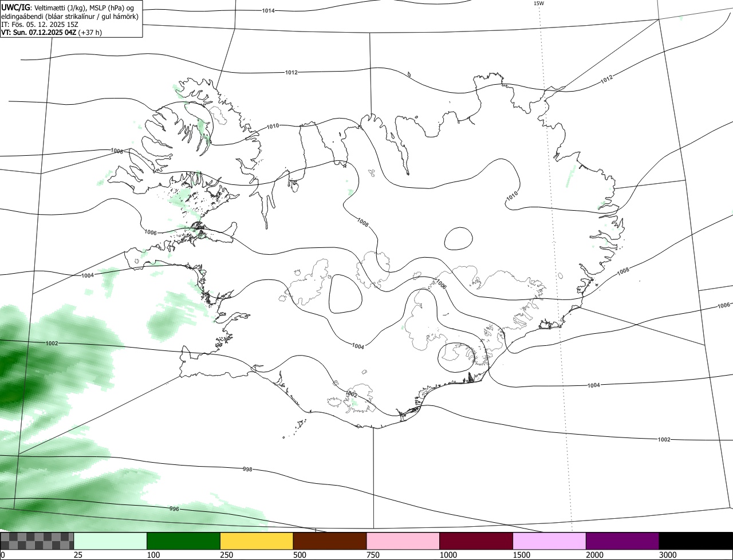Click the legend scale value "3000"
Viewport: 733px width, 560px height.
pyautogui.click(x=668, y=555)
